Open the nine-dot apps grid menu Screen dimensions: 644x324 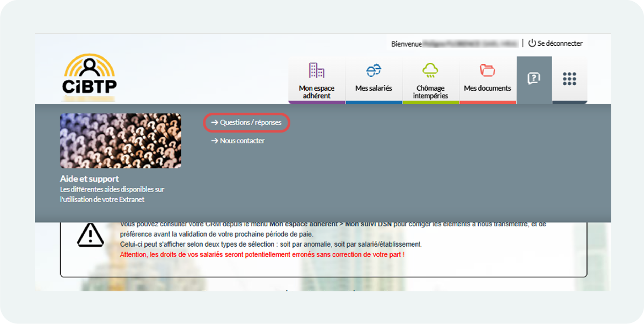(569, 79)
